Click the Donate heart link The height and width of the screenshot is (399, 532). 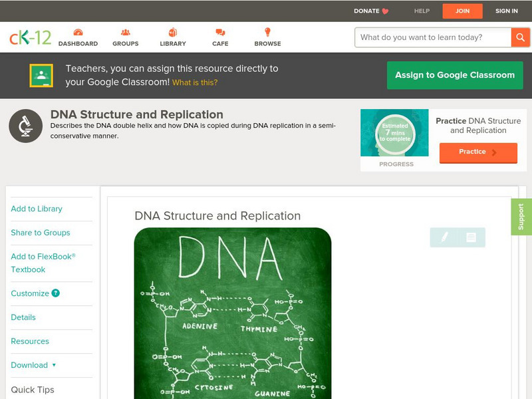[x=371, y=11]
